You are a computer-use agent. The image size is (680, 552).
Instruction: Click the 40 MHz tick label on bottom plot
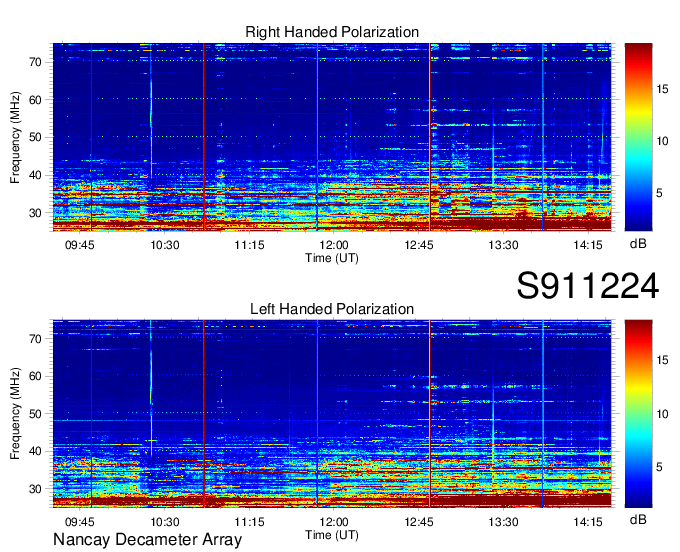pyautogui.click(x=36, y=452)
